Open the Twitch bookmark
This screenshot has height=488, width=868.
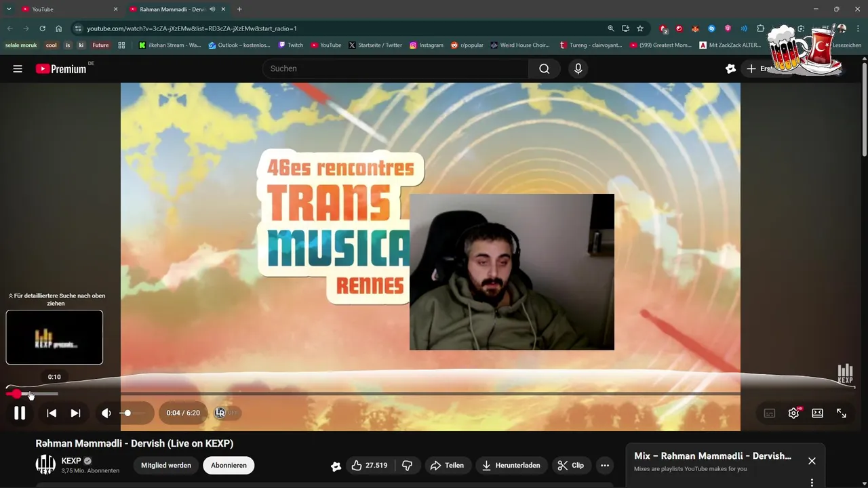(x=291, y=45)
